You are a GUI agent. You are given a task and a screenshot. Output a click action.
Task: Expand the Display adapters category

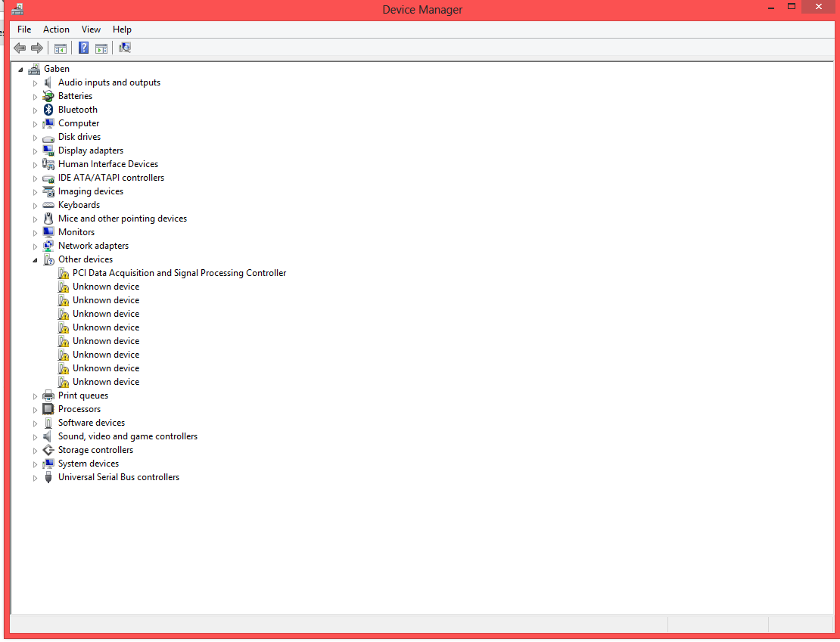[x=36, y=151]
